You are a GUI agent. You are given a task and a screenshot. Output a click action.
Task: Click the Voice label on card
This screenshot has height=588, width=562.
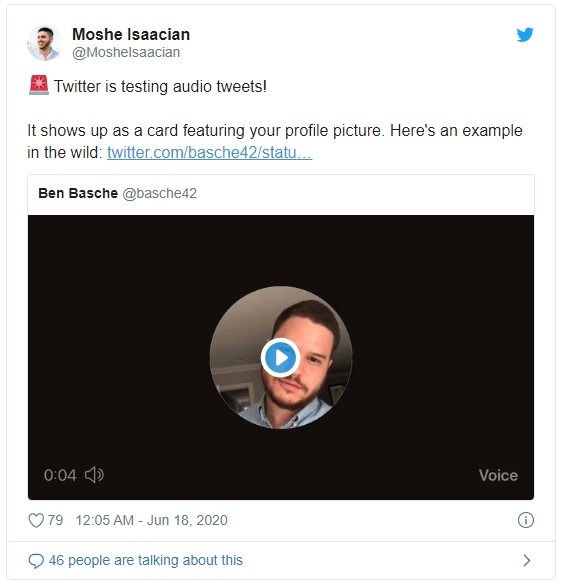[x=498, y=476]
